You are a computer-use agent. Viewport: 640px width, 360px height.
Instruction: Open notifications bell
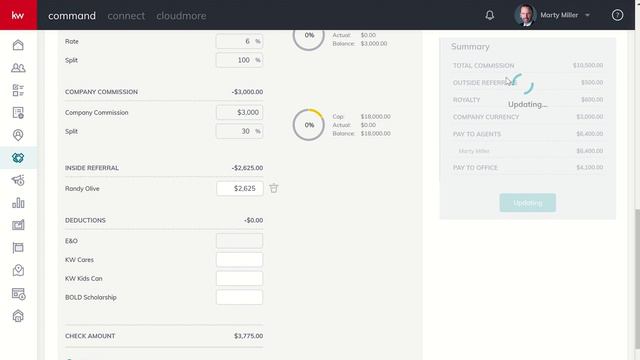click(x=490, y=15)
